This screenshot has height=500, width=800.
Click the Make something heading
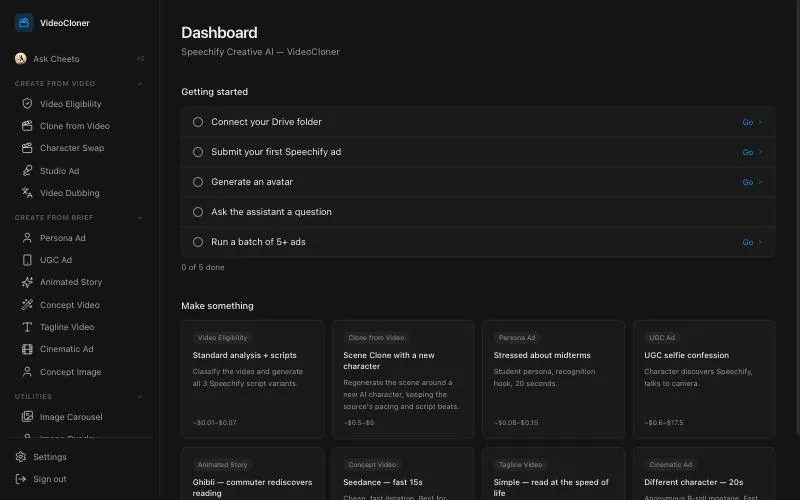(x=217, y=306)
